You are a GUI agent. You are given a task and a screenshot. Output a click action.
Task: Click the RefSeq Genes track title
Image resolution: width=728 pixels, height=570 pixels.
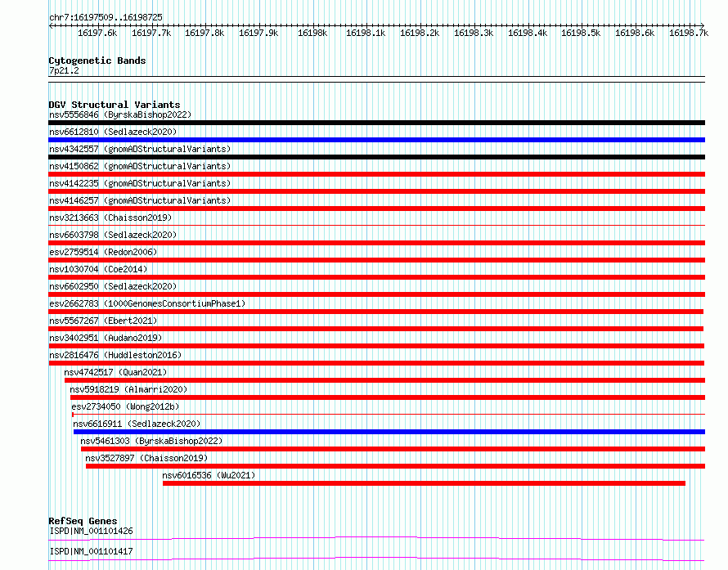click(83, 521)
